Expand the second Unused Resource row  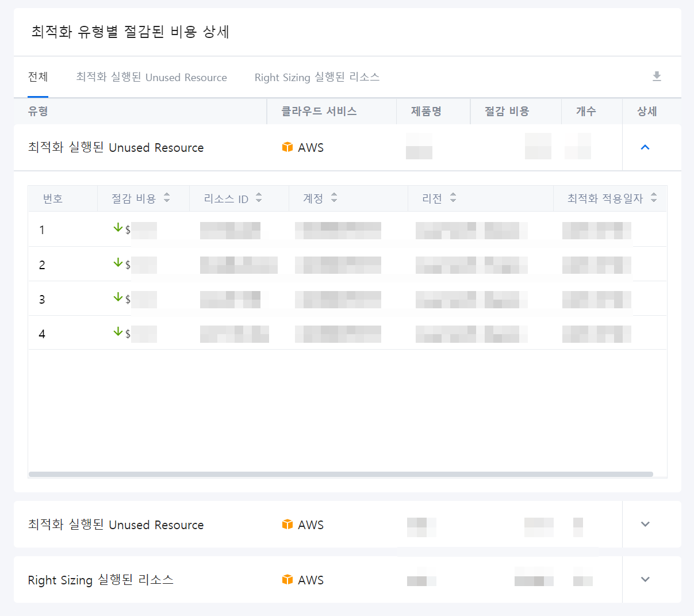pyautogui.click(x=645, y=524)
